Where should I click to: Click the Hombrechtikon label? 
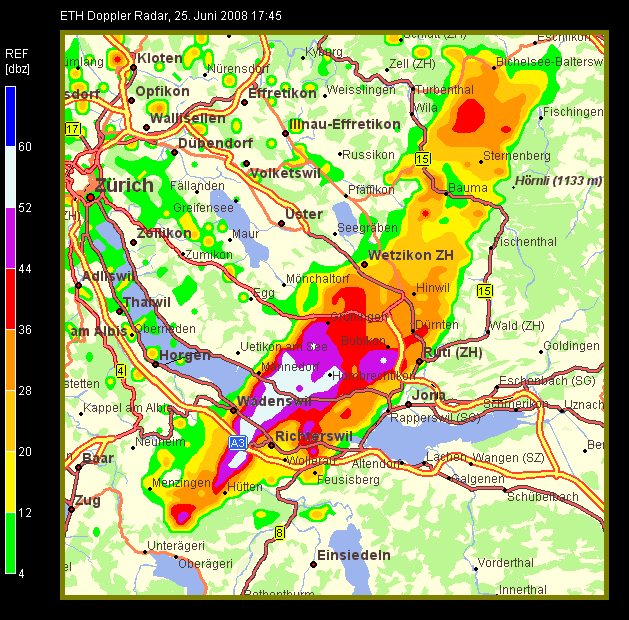(x=373, y=376)
